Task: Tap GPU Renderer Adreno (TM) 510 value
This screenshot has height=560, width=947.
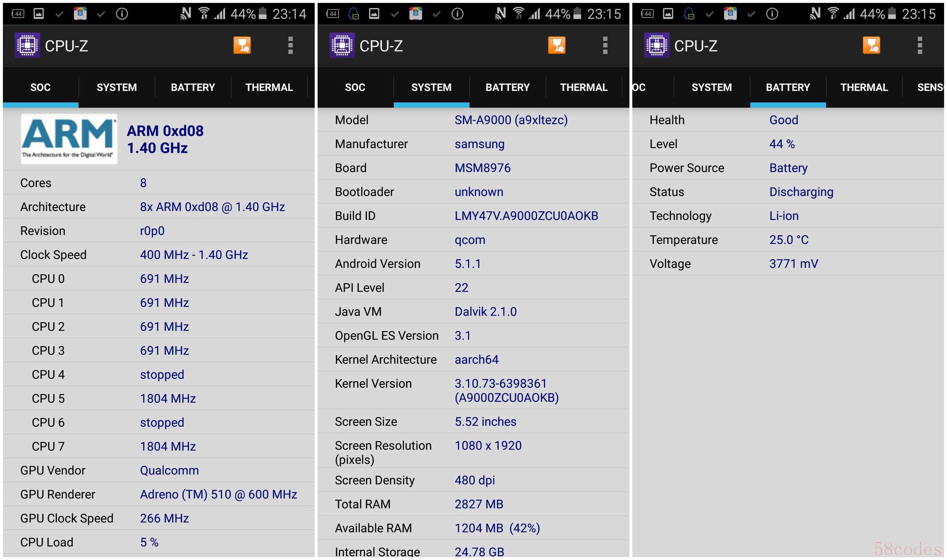Action: [219, 494]
